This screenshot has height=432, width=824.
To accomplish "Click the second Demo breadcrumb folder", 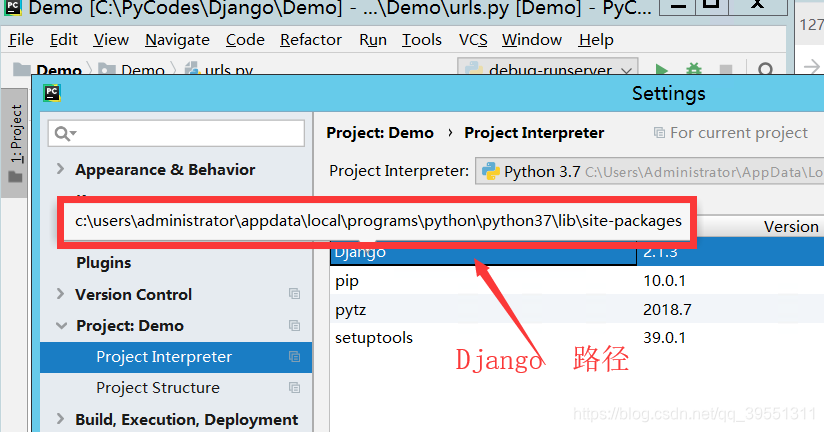I will click(x=131, y=69).
